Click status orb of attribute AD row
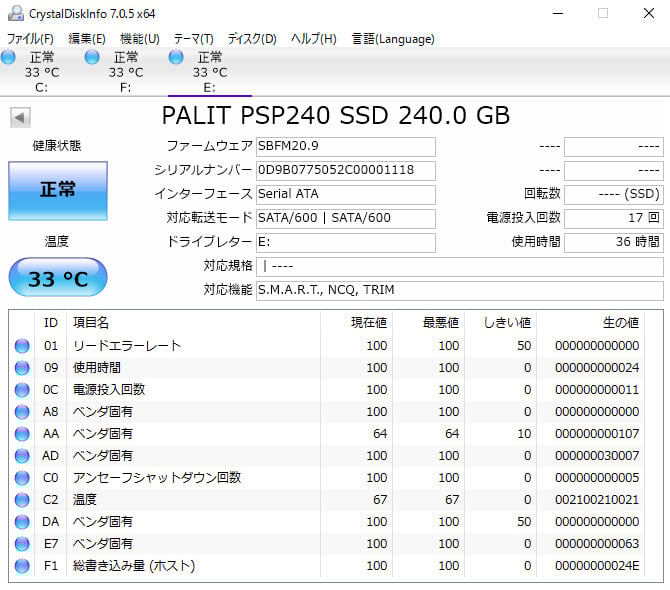Viewport: 670px width, 590px height. coord(22,456)
